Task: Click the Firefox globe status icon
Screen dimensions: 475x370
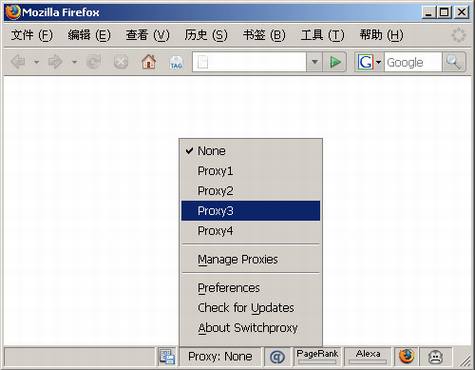Action: (x=406, y=356)
